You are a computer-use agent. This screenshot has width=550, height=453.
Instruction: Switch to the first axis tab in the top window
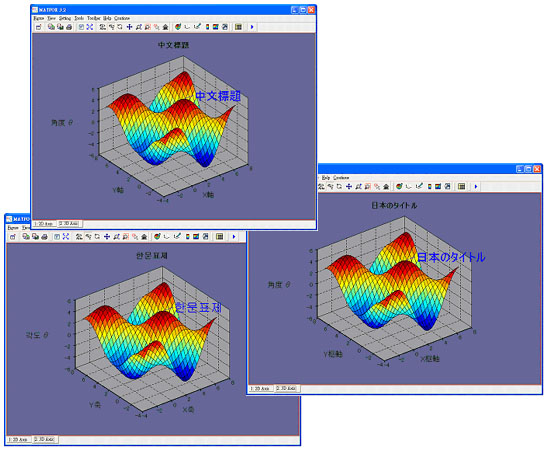(43, 224)
